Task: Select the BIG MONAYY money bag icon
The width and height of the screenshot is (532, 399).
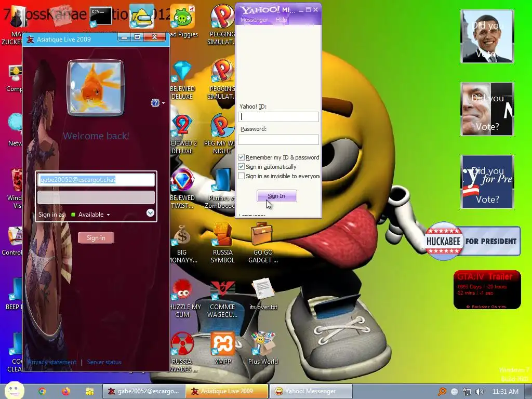Action: click(182, 235)
